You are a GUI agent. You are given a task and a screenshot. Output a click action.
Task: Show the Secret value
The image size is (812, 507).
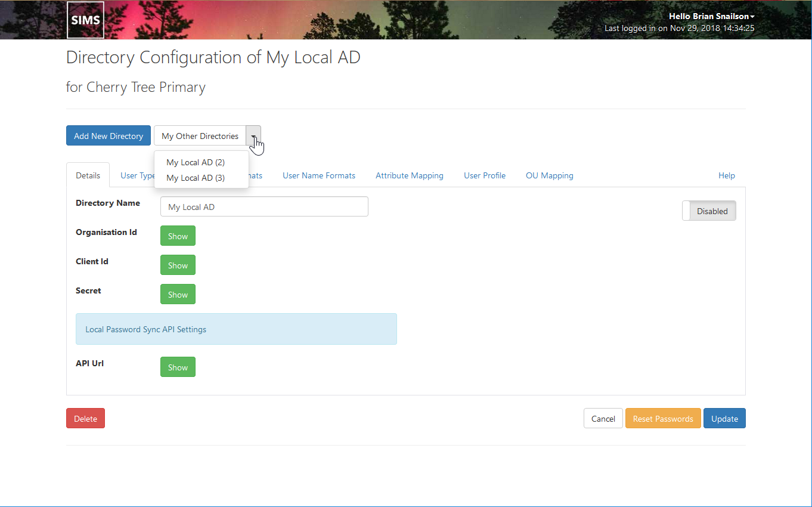pos(178,295)
